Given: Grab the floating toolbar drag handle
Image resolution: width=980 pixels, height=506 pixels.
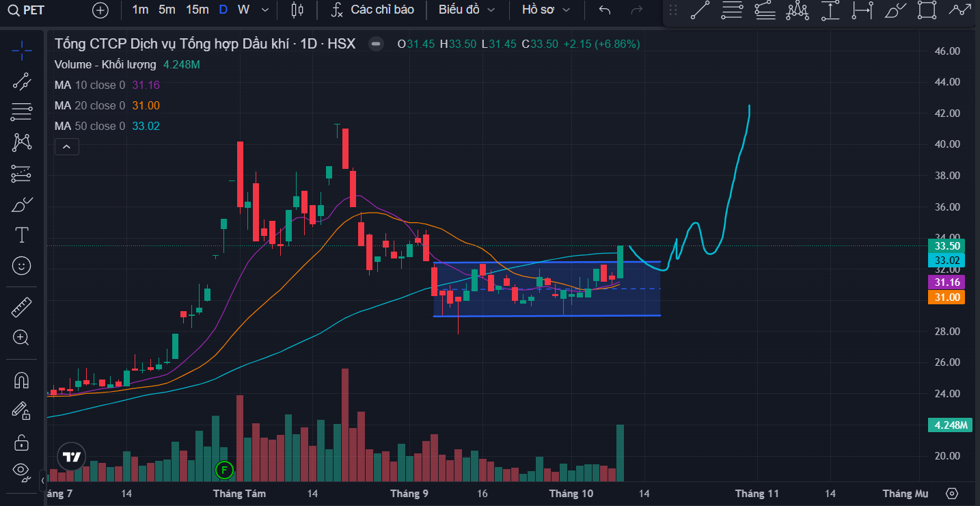Looking at the screenshot, I should pyautogui.click(x=673, y=10).
